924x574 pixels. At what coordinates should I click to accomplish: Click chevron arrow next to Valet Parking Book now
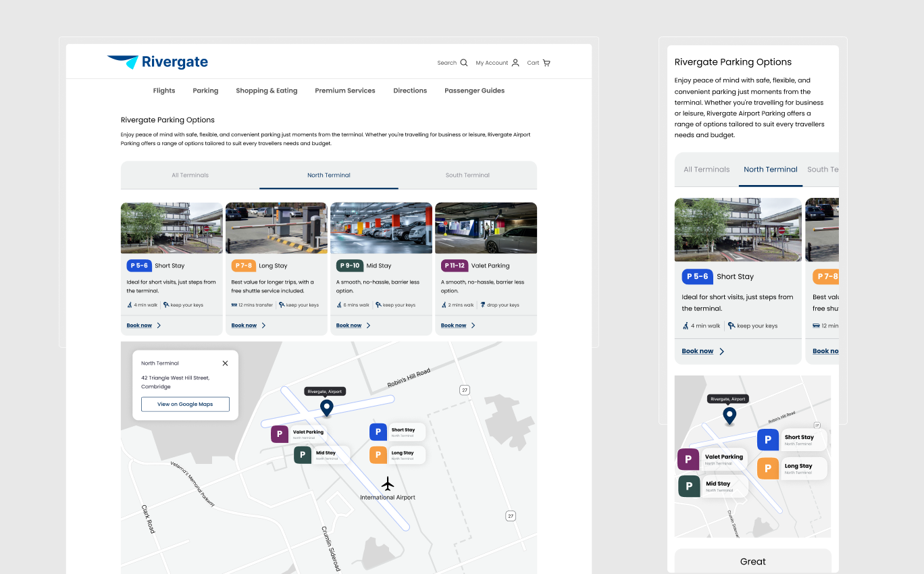[473, 325]
